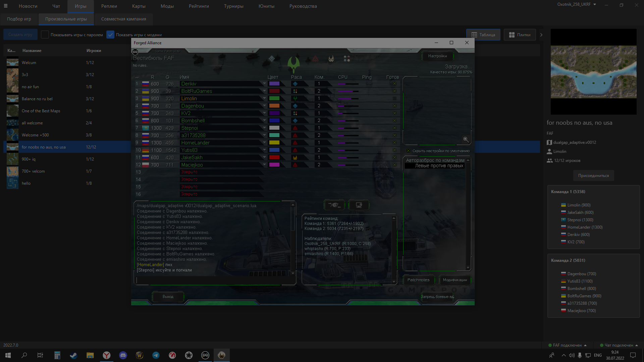Click the become observer eye icon button
This screenshot has width=644, height=362.
coord(334,205)
